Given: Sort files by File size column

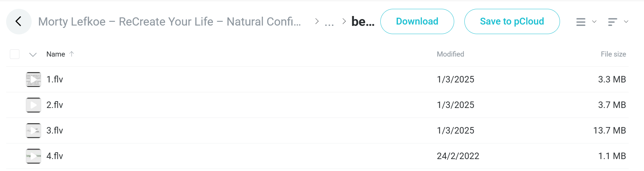Looking at the screenshot, I should (613, 54).
